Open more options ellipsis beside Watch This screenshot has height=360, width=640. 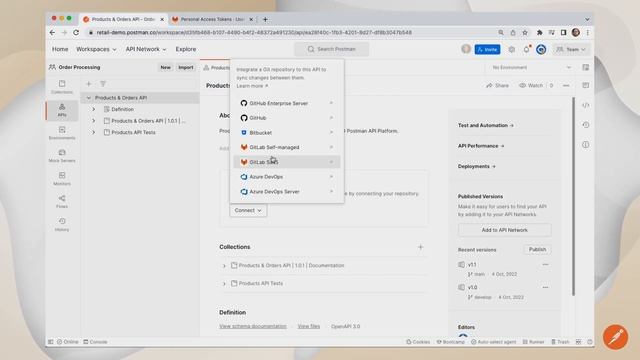[x=566, y=85]
